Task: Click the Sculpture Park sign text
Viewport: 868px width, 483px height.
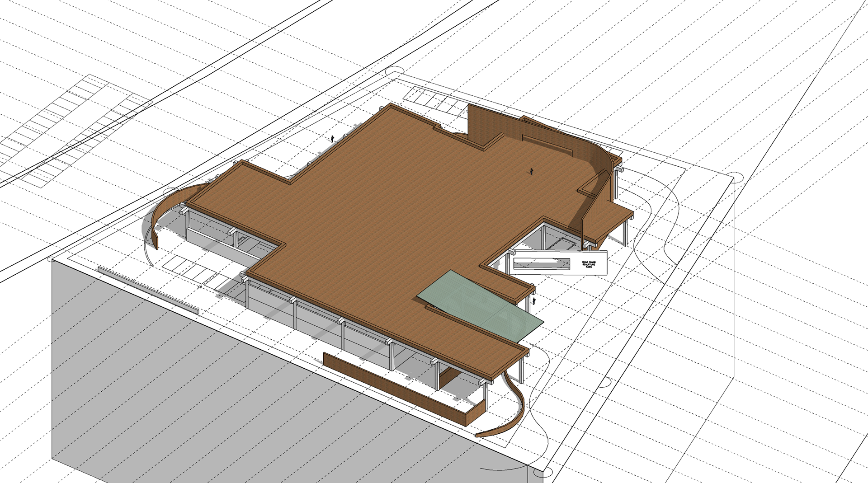Action: click(x=588, y=265)
